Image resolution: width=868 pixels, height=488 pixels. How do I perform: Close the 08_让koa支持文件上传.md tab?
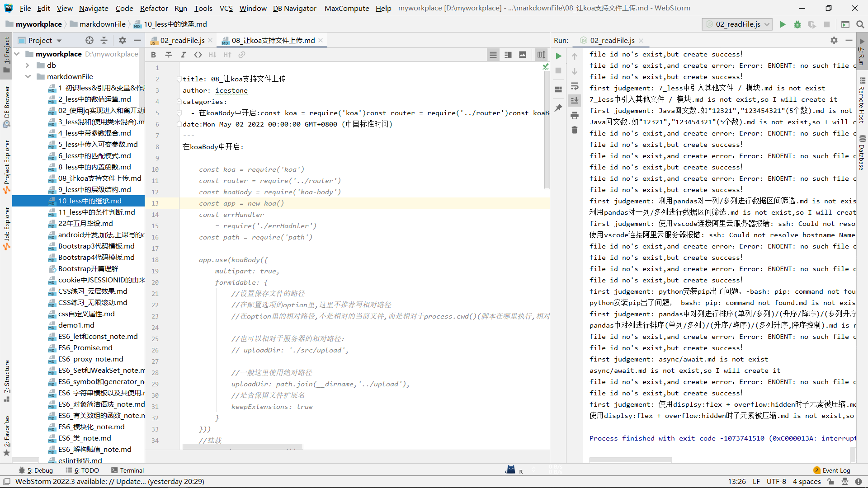coord(321,40)
